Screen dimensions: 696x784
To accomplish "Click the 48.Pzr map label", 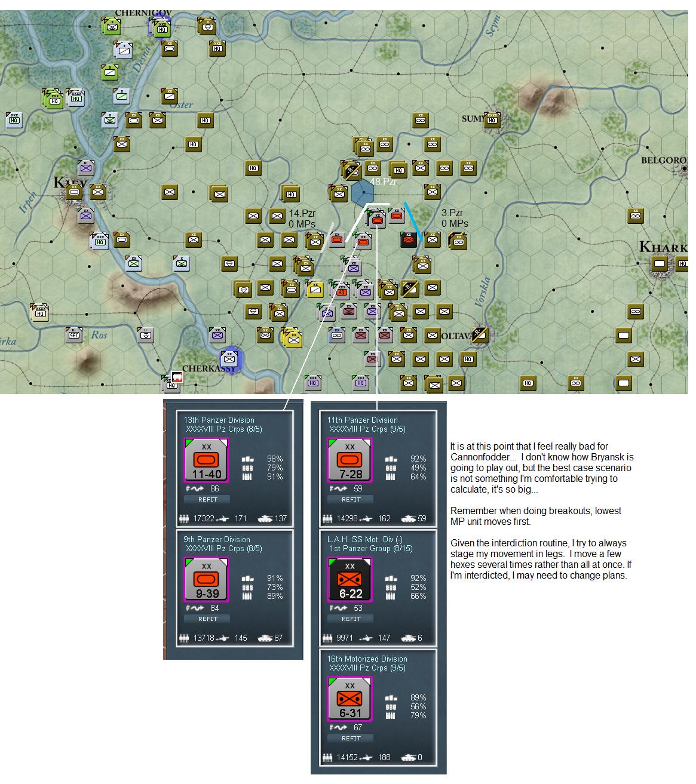I will point(384,182).
